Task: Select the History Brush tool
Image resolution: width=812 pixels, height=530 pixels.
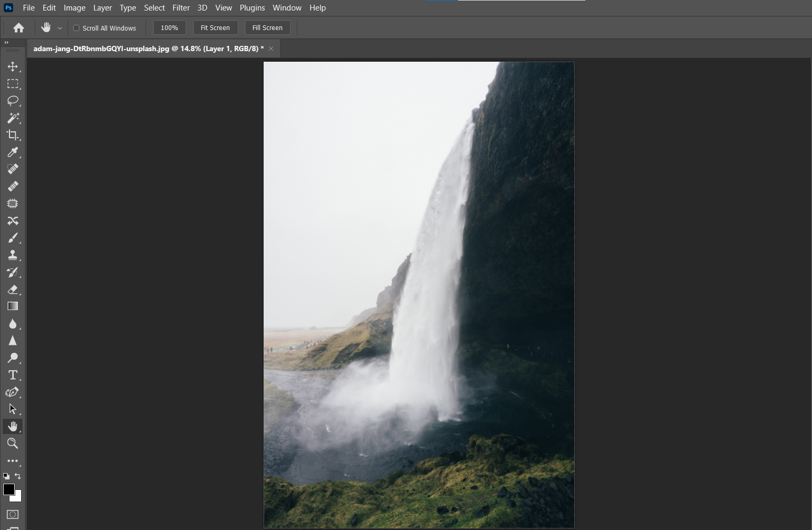Action: (x=13, y=272)
